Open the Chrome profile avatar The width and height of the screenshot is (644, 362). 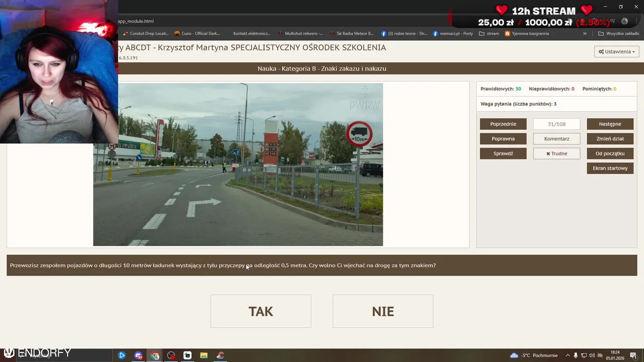pos(624,21)
